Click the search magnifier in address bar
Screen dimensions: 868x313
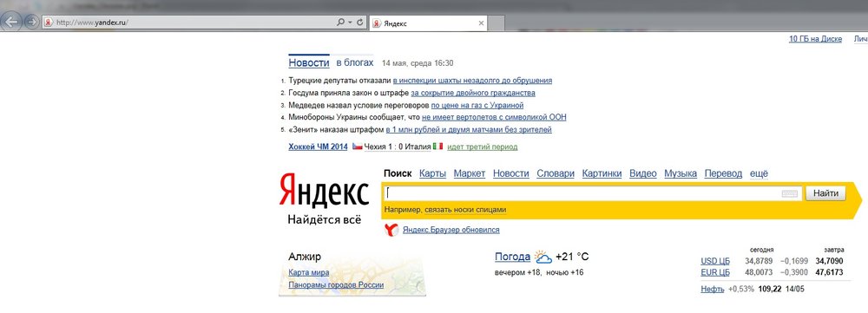point(341,23)
